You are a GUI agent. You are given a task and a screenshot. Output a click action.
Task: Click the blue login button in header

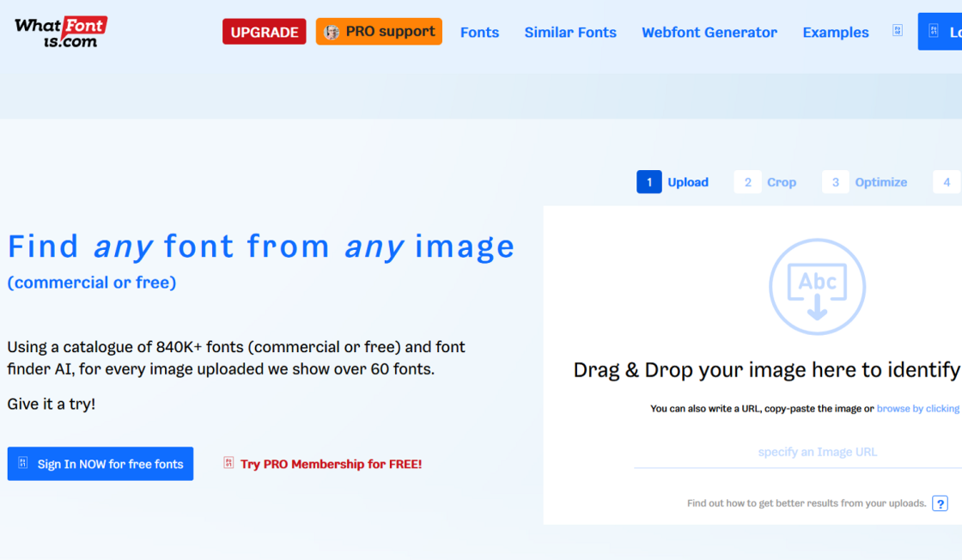point(941,32)
